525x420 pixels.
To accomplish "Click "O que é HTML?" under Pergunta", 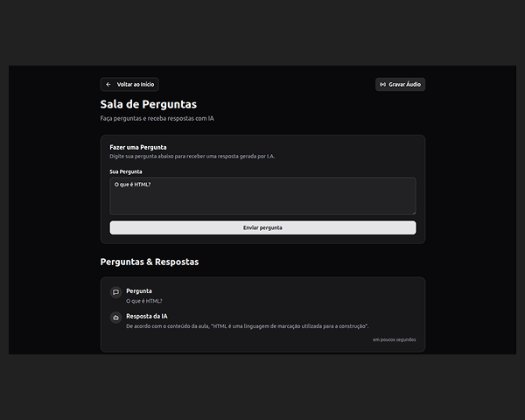I will [144, 301].
